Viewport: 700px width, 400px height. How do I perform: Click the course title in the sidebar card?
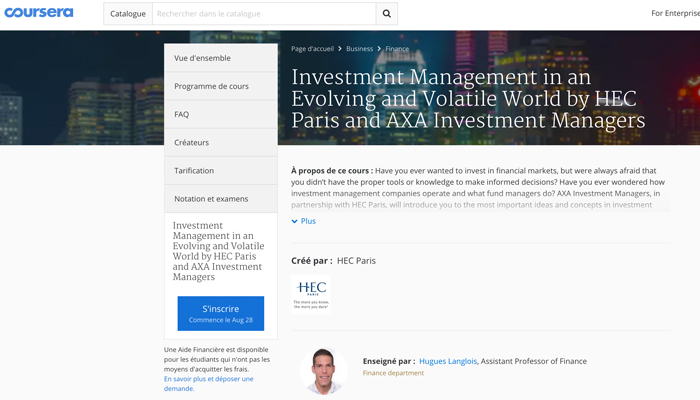(218, 251)
